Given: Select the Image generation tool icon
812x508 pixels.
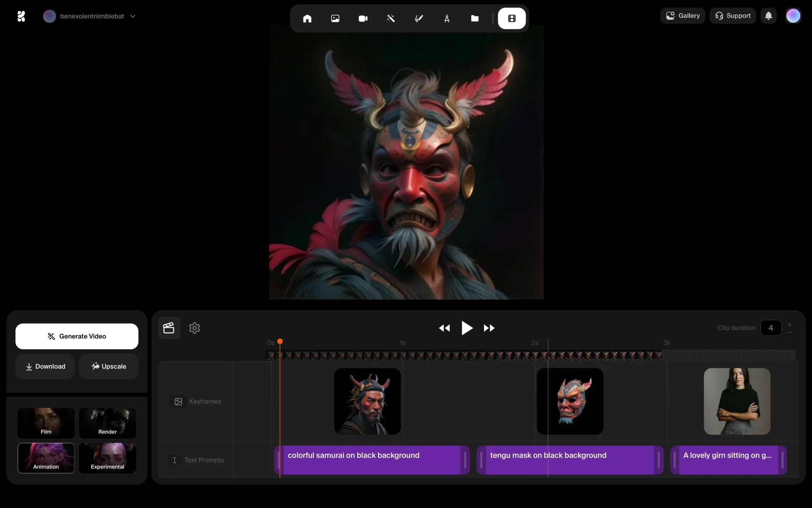Looking at the screenshot, I should click(x=335, y=19).
